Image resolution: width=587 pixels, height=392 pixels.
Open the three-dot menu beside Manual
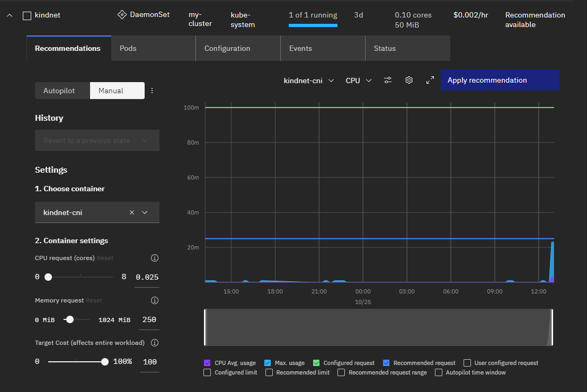(152, 91)
